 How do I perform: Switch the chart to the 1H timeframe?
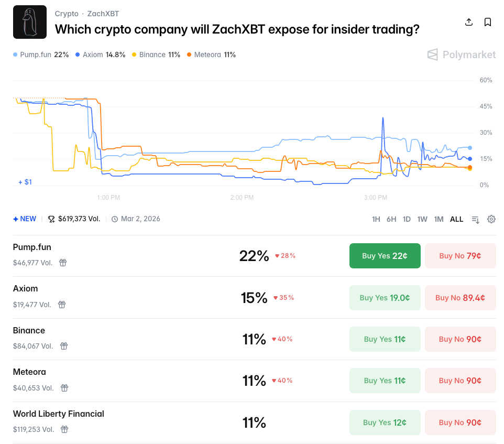click(x=376, y=219)
